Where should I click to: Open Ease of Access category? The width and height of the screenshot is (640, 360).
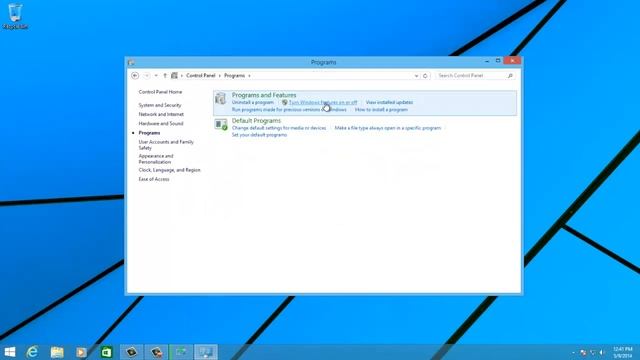(x=154, y=179)
